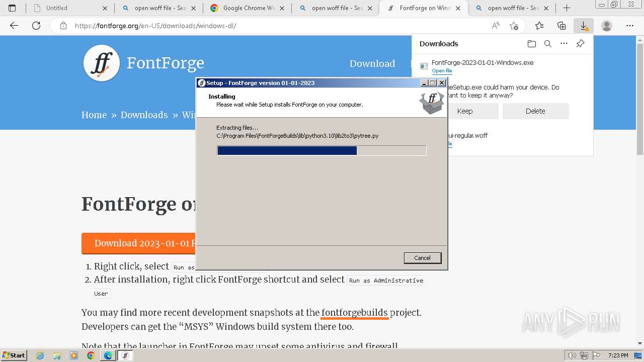Click the FontForge logo on the website

[102, 63]
